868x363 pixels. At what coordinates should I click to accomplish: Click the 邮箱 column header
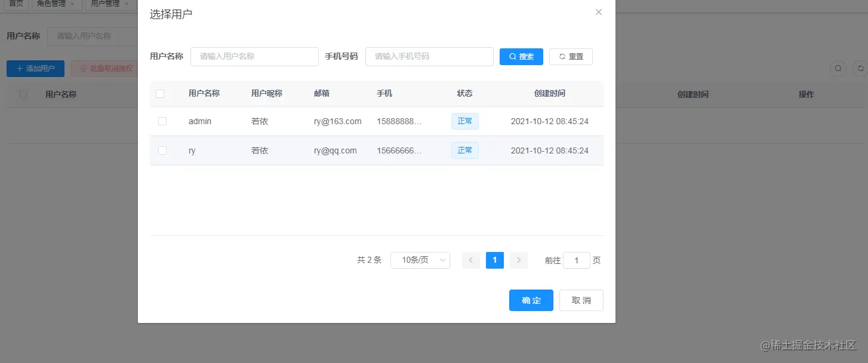pyautogui.click(x=322, y=94)
